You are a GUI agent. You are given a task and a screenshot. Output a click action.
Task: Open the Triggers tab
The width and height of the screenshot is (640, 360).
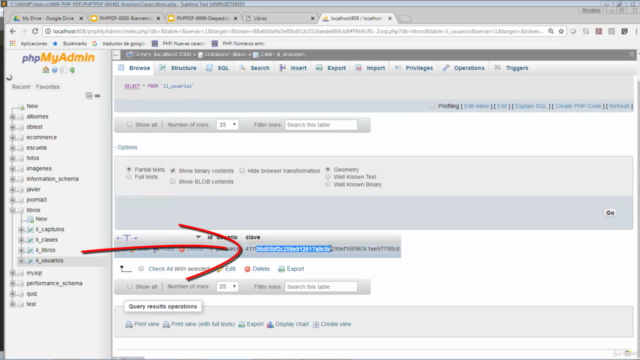[x=511, y=68]
